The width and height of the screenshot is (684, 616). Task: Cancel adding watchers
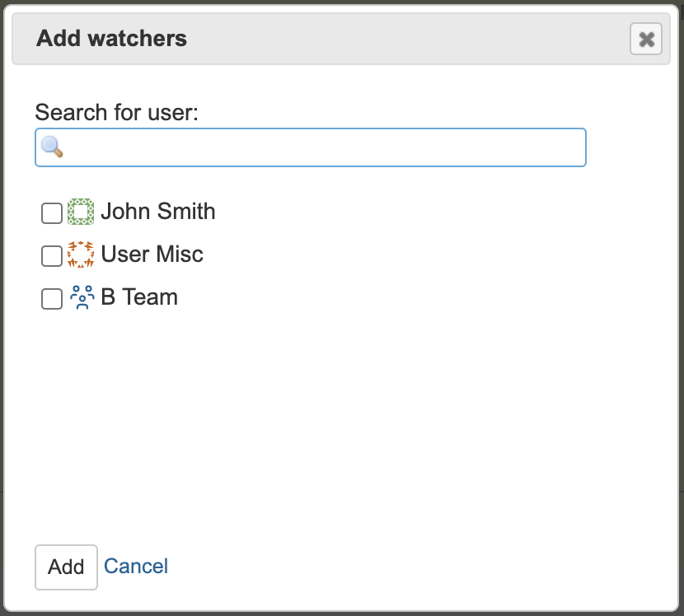tap(136, 567)
